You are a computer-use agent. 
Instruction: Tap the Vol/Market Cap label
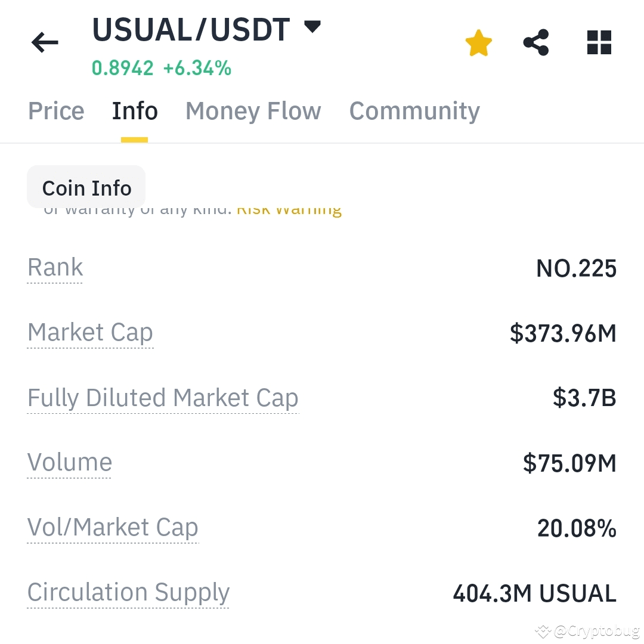tap(113, 528)
